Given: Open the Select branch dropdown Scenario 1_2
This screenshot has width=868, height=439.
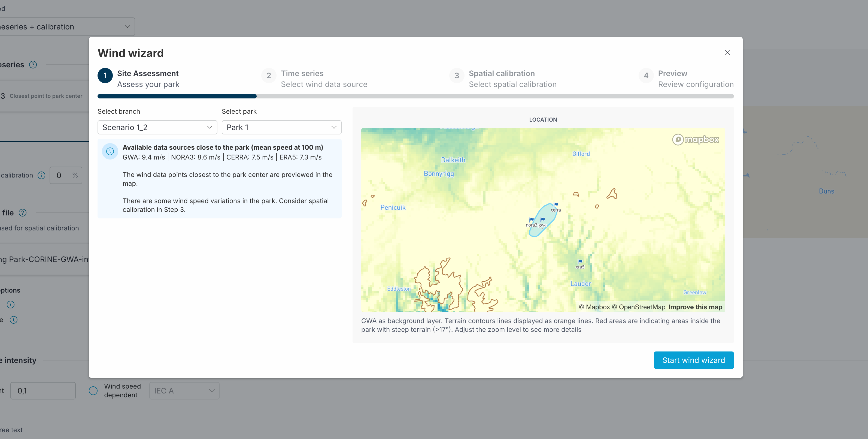Looking at the screenshot, I should coord(157,127).
